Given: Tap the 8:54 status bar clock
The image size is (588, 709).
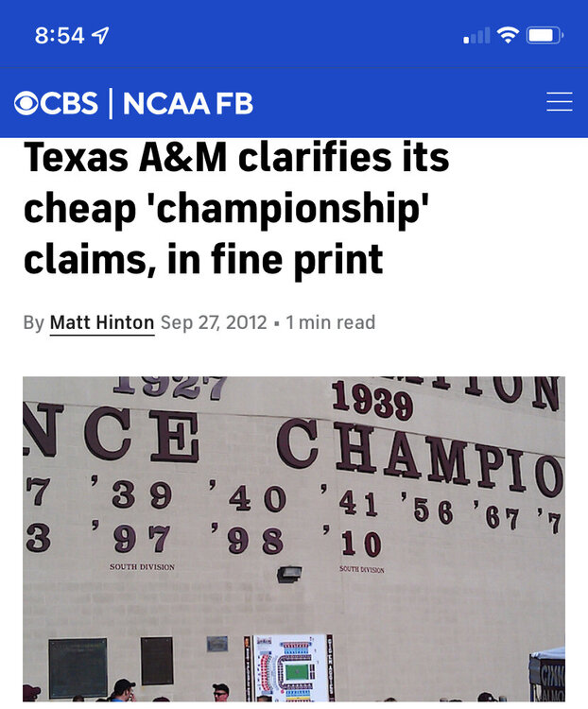Looking at the screenshot, I should click(x=60, y=36).
